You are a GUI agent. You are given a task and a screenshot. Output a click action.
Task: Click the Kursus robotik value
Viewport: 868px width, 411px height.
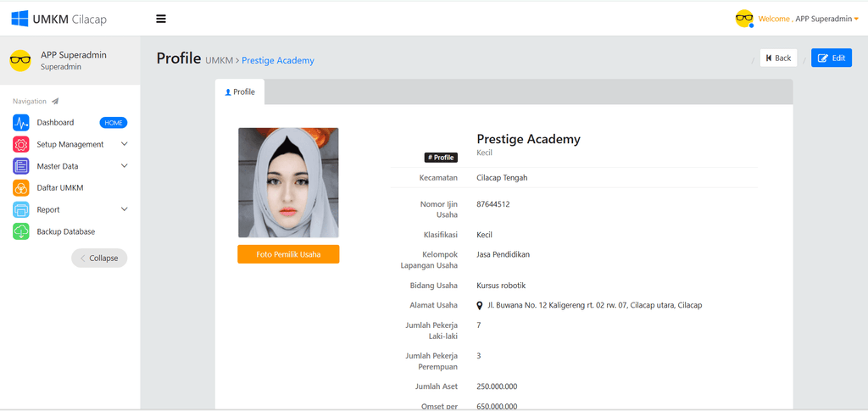501,286
